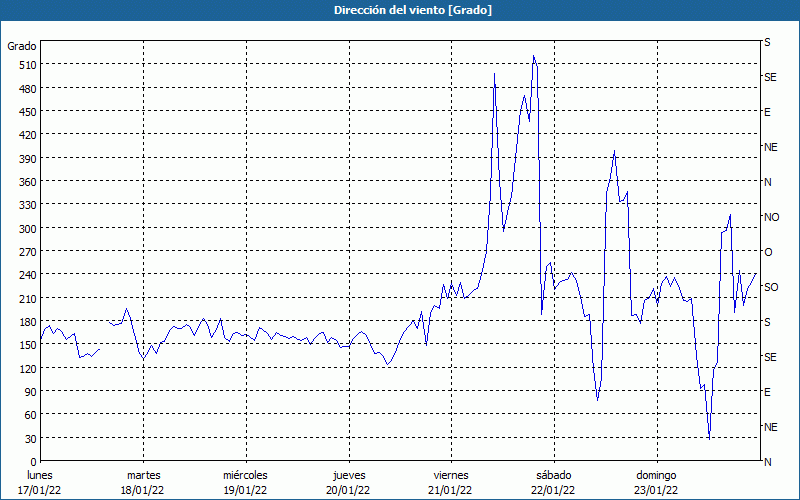Click the 'jueves' day label
This screenshot has width=800, height=500.
click(349, 475)
